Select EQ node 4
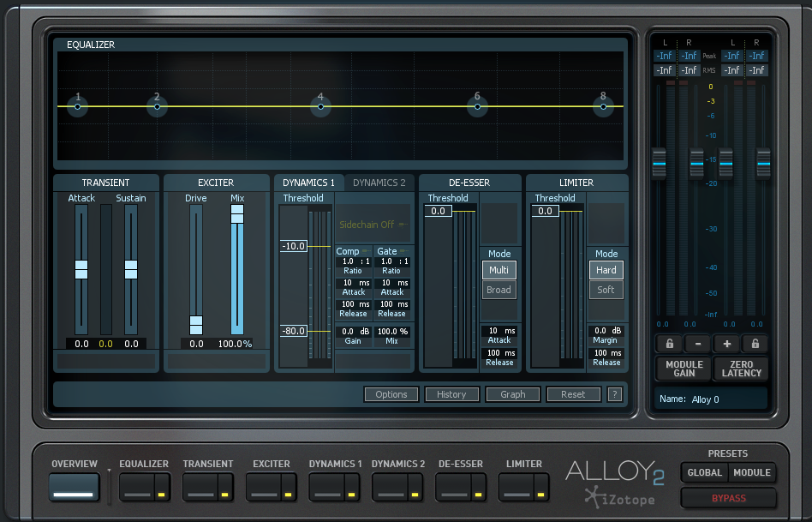 [320, 106]
